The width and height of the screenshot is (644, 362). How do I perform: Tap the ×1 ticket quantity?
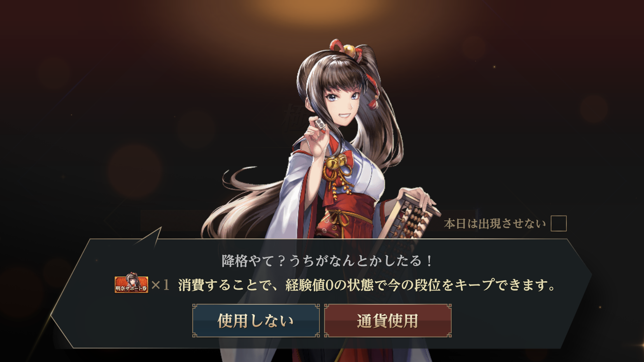(160, 285)
